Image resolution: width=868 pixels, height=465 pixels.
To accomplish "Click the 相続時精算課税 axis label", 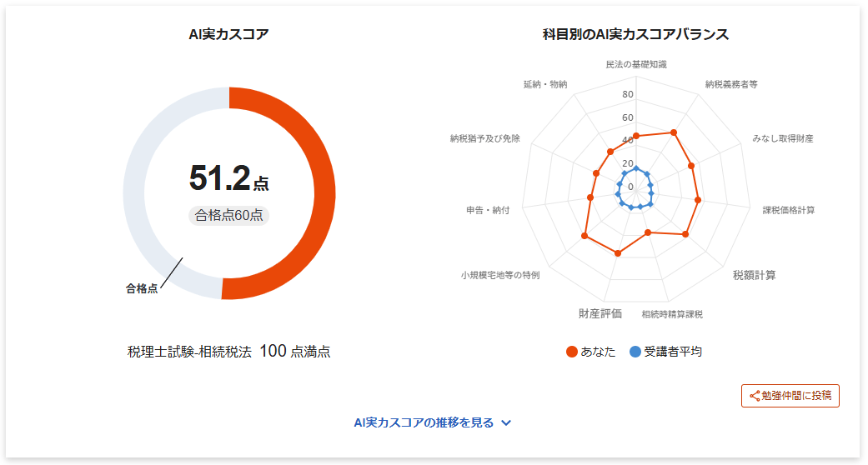I will point(672,314).
